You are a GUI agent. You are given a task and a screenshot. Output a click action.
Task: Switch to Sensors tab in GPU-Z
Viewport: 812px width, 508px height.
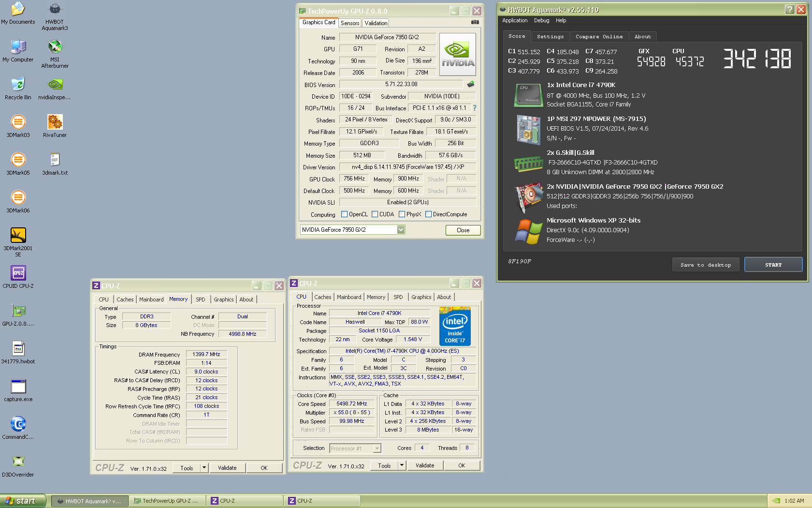coord(350,23)
